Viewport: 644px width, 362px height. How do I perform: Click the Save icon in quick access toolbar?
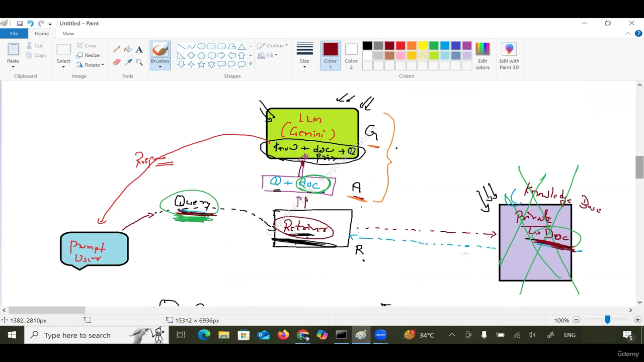pos(20,24)
